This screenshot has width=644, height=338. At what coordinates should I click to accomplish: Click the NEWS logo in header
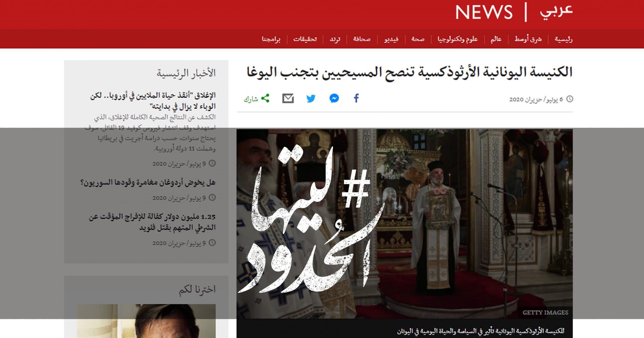click(484, 12)
